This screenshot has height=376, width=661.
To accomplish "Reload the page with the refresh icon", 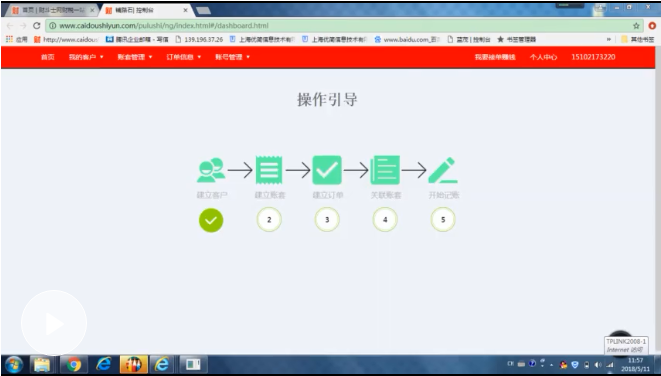I will point(37,26).
